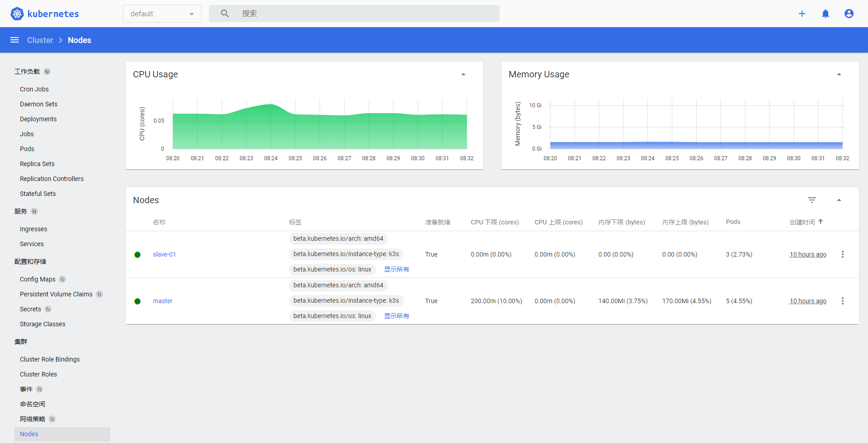Image resolution: width=868 pixels, height=443 pixels.
Task: Click the N badge beside 网络策略
Action: click(x=52, y=419)
